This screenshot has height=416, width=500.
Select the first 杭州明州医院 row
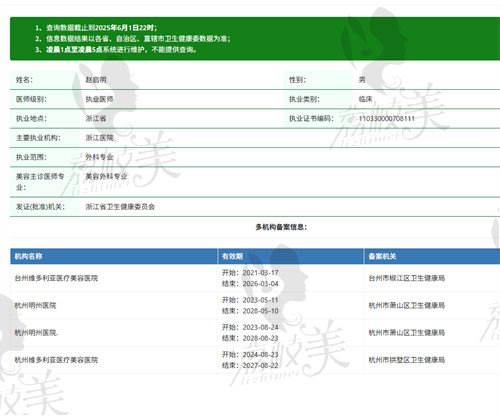tap(255, 305)
